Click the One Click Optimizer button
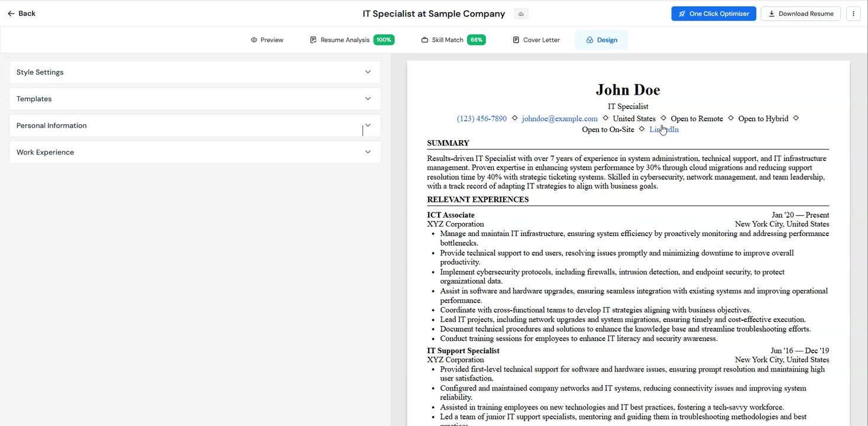 coord(714,14)
